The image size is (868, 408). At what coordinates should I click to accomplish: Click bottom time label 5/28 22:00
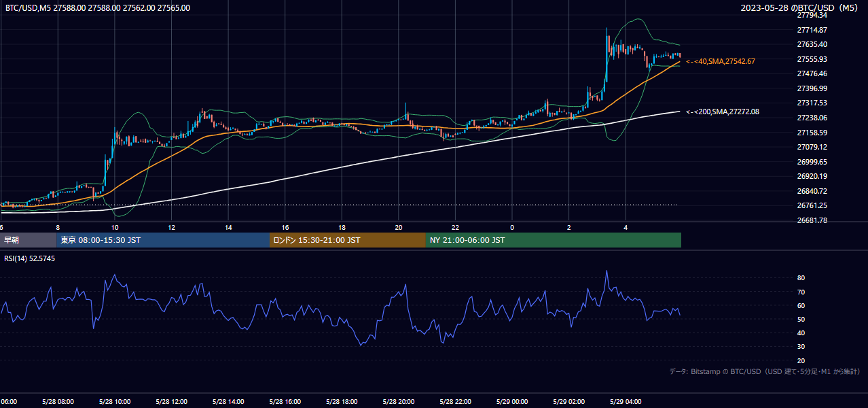(455, 402)
